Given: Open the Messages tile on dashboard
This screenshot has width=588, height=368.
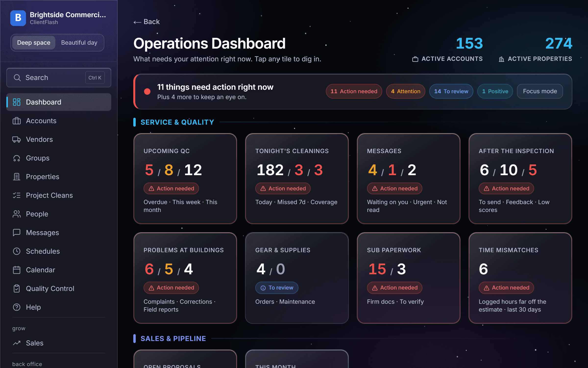Looking at the screenshot, I should pos(408,179).
